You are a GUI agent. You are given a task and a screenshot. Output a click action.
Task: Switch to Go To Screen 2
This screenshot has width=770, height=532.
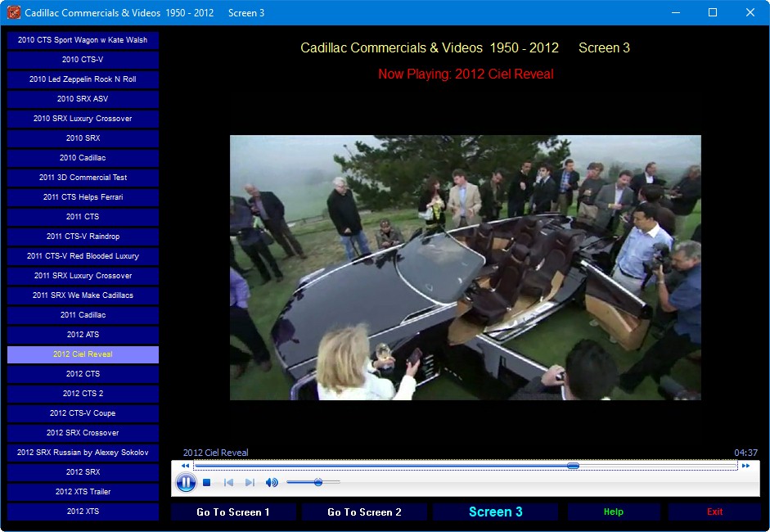[364, 512]
